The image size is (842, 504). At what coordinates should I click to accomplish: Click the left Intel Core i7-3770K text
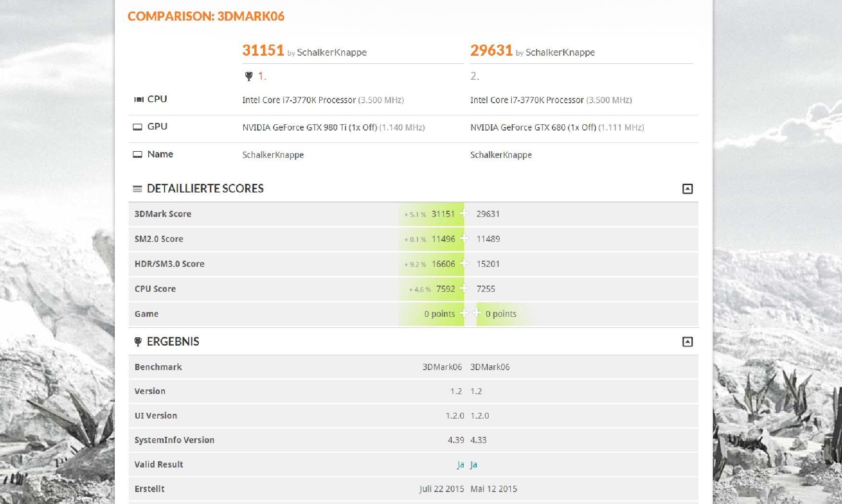point(299,100)
